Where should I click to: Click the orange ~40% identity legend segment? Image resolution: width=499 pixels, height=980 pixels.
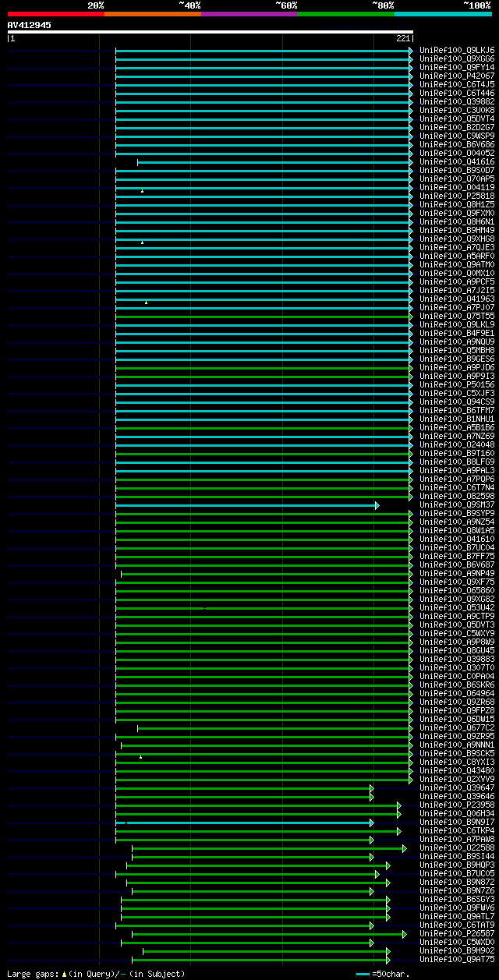[152, 14]
